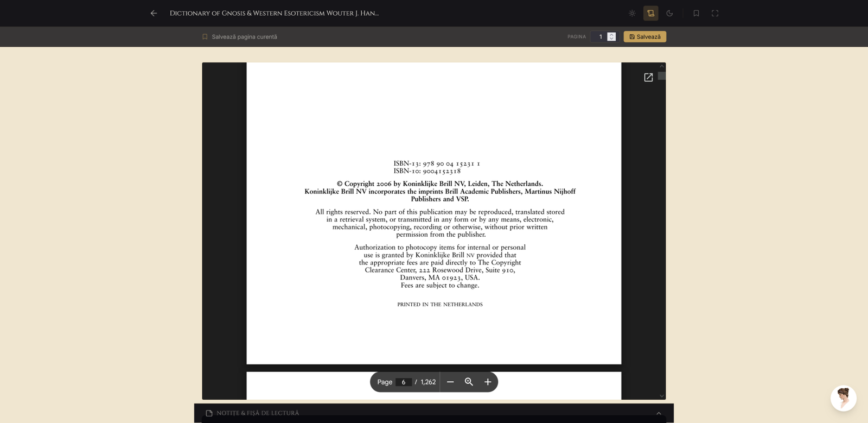This screenshot has width=868, height=423.
Task: Click the Dictionary of Gnosis book title
Action: (274, 13)
